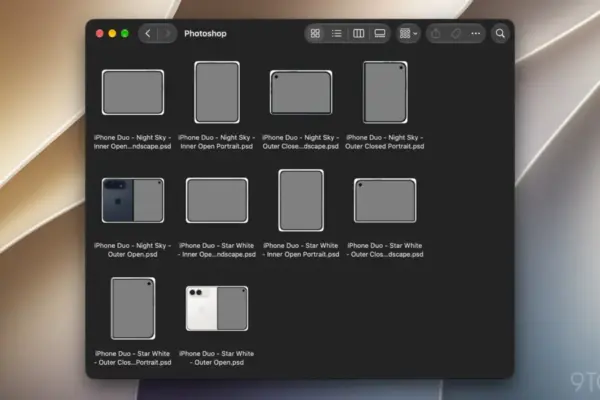Image resolution: width=600 pixels, height=400 pixels.
Task: Select Star White Inner Open Landscape thumbnail
Action: click(217, 200)
